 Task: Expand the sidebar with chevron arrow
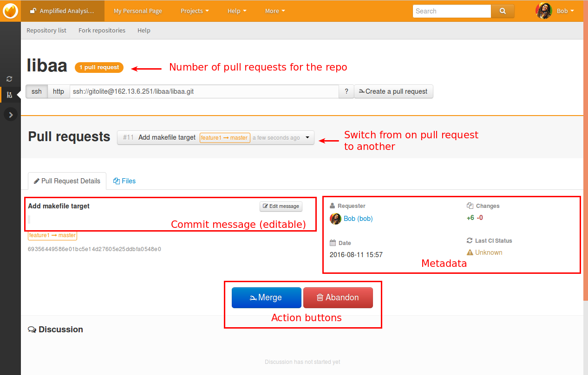point(10,114)
